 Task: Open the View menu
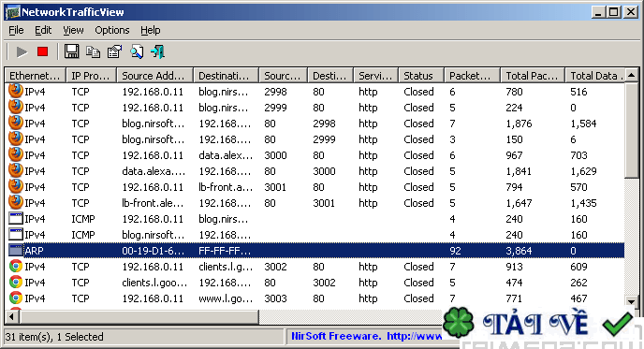73,30
